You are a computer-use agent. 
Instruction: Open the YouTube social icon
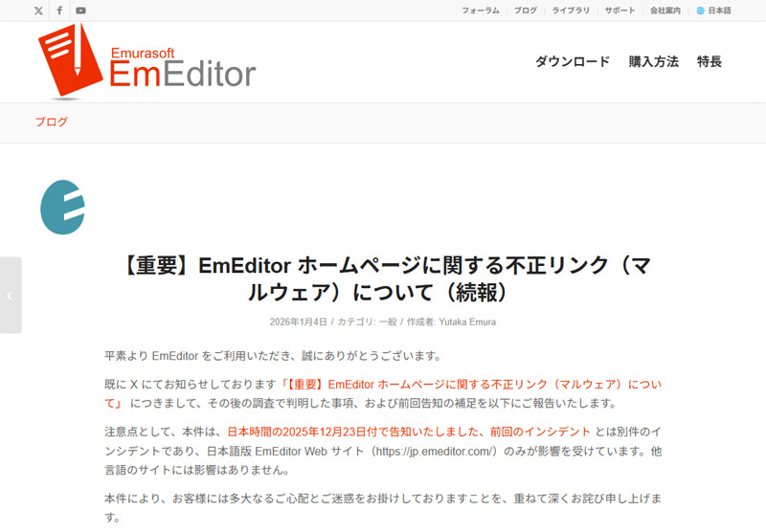(81, 11)
